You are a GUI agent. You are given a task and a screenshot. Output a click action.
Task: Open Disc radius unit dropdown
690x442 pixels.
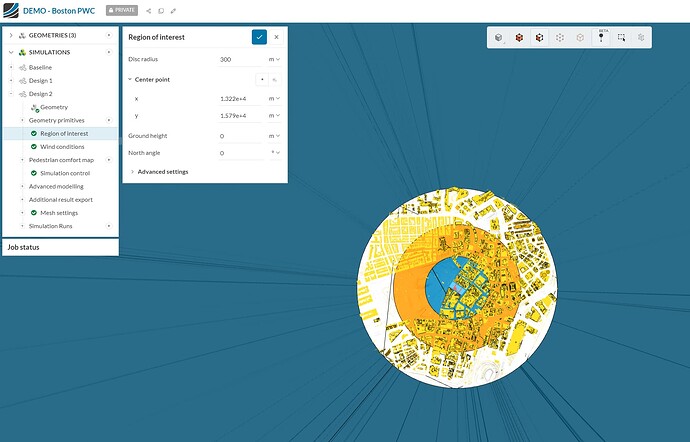pyautogui.click(x=275, y=59)
